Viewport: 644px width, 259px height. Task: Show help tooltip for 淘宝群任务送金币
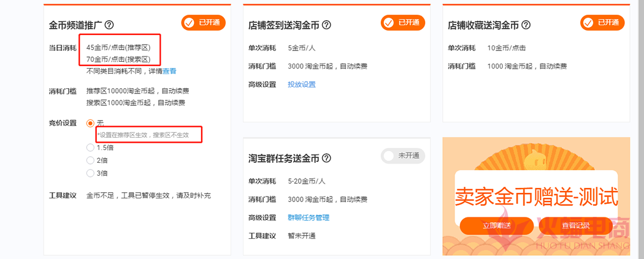pyautogui.click(x=326, y=158)
